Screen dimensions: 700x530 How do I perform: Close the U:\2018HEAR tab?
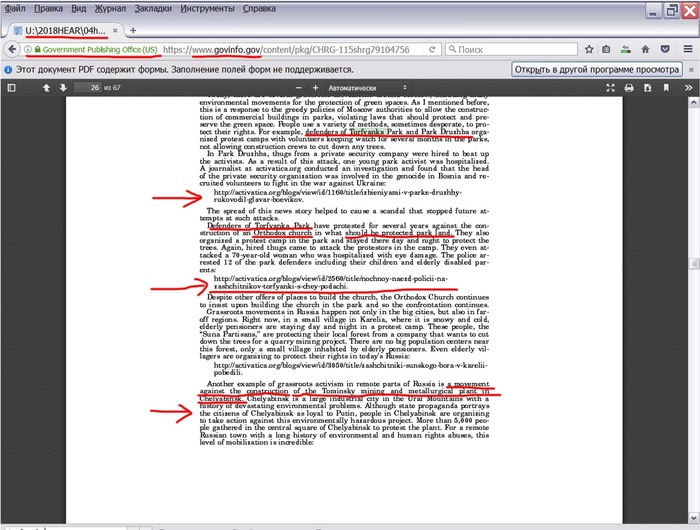[x=115, y=30]
